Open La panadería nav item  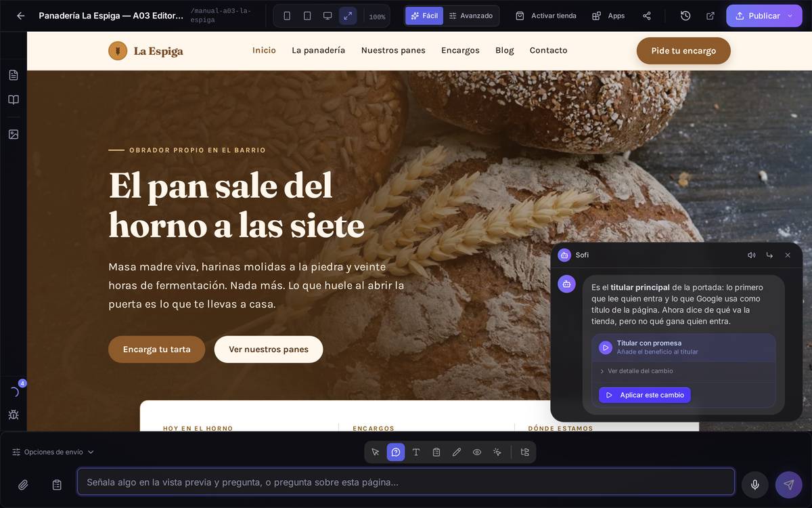tap(319, 50)
